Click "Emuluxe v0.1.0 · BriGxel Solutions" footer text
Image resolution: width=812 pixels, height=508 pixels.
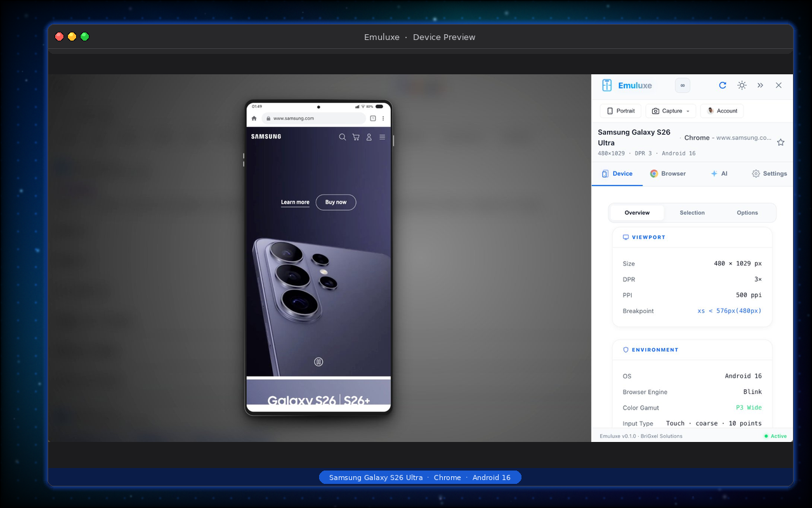click(641, 436)
